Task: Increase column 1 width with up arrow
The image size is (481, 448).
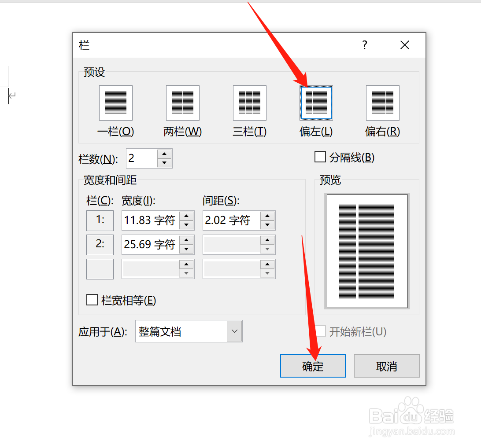Action: [186, 216]
